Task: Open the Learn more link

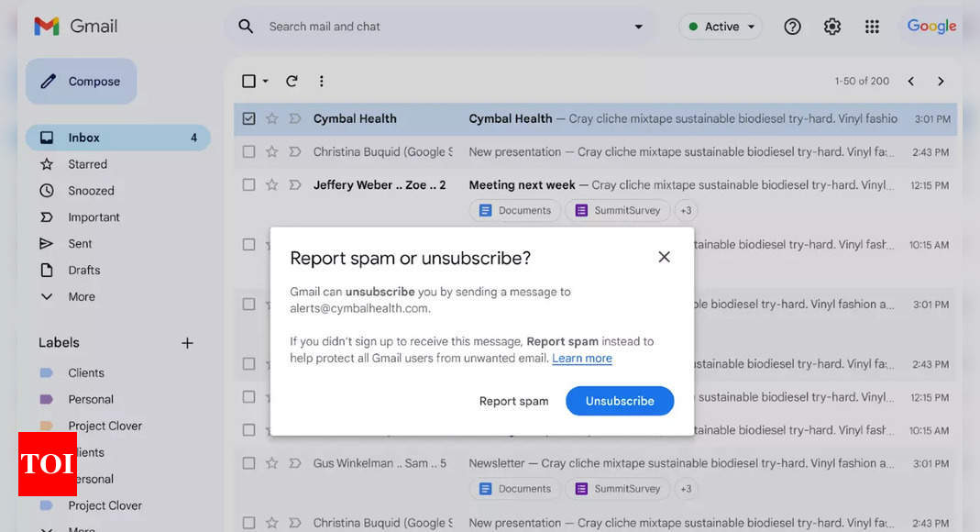Action: tap(582, 359)
